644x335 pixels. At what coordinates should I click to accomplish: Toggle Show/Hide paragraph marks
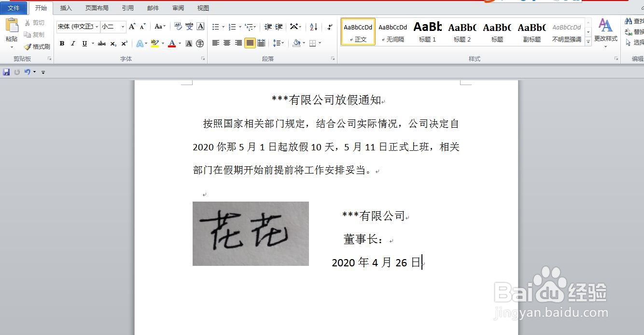(330, 27)
